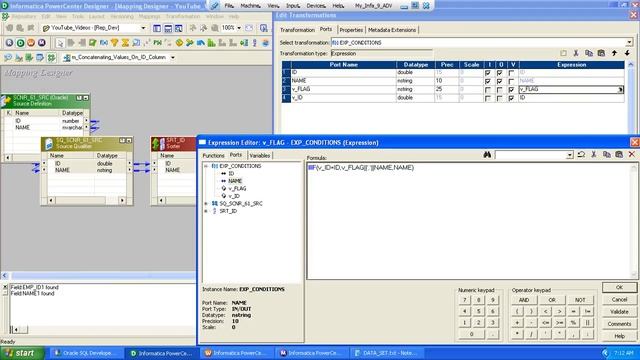Click the cut port scissors icon in Edit Transformations
This screenshot has height=360, width=640.
click(x=576, y=53)
